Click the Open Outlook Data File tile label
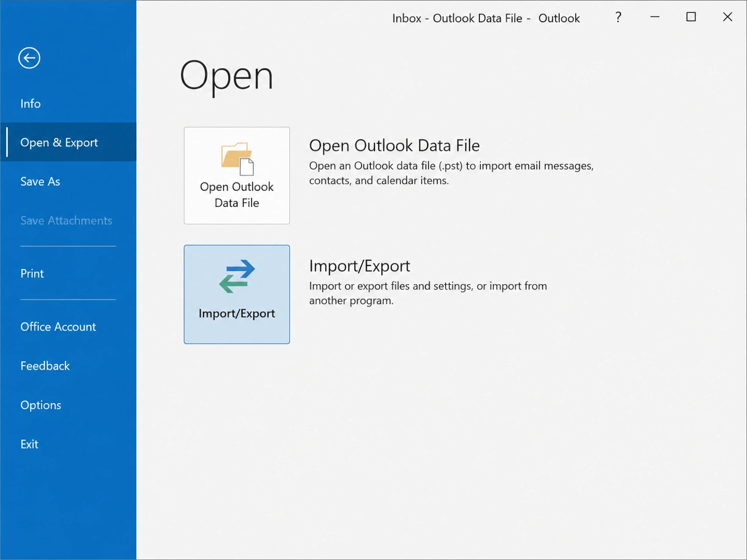 237,195
